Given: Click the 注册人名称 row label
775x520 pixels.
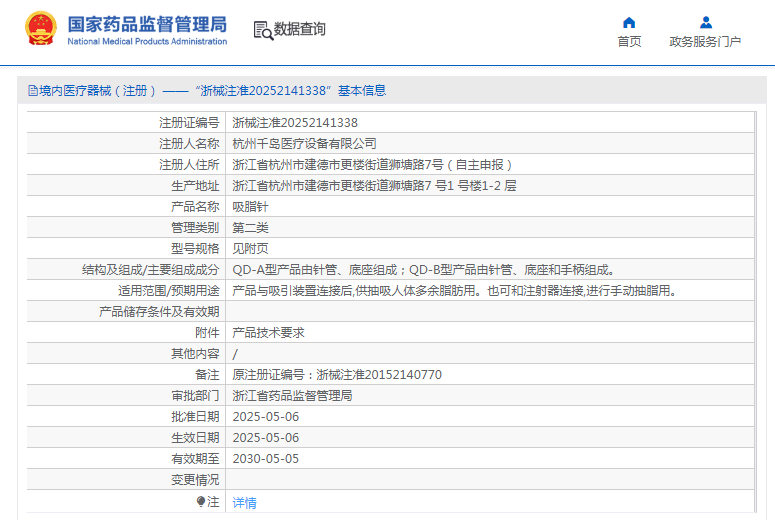Looking at the screenshot, I should click(189, 143).
